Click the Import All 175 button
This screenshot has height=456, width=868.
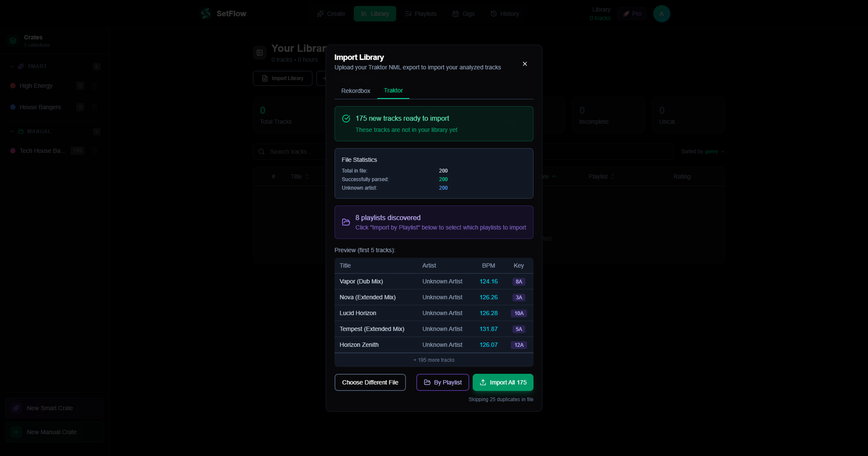[x=503, y=382]
